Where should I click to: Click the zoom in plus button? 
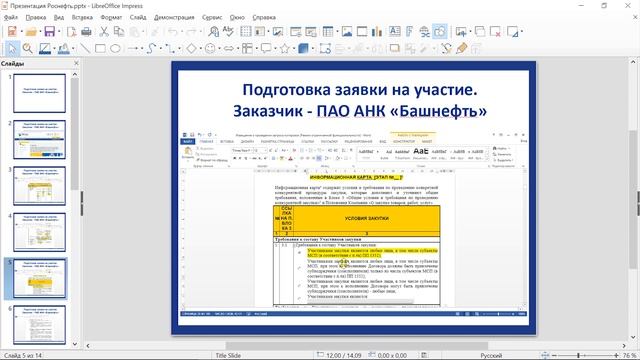pyautogui.click(x=616, y=356)
